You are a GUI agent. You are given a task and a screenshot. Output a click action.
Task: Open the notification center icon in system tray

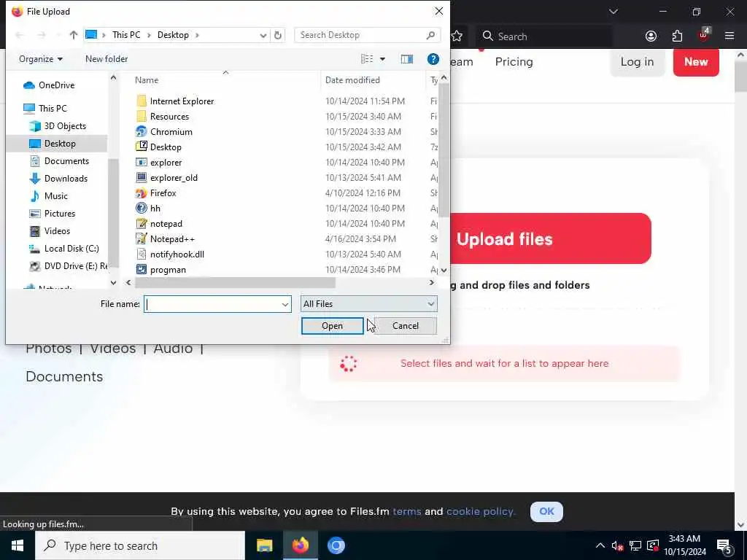click(724, 545)
